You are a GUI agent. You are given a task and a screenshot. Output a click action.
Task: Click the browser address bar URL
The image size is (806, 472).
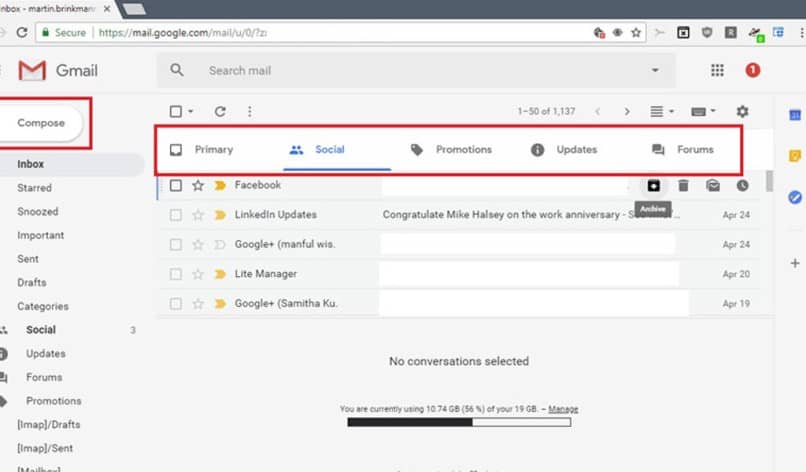click(x=182, y=32)
